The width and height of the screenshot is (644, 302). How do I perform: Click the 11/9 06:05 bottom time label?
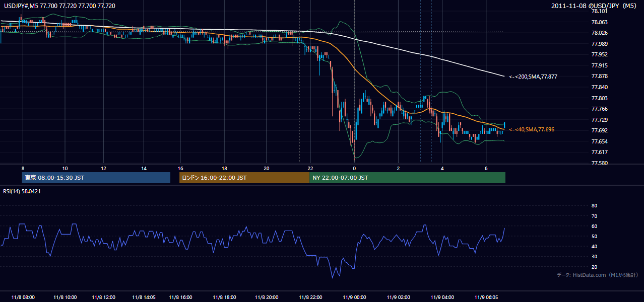486,297
